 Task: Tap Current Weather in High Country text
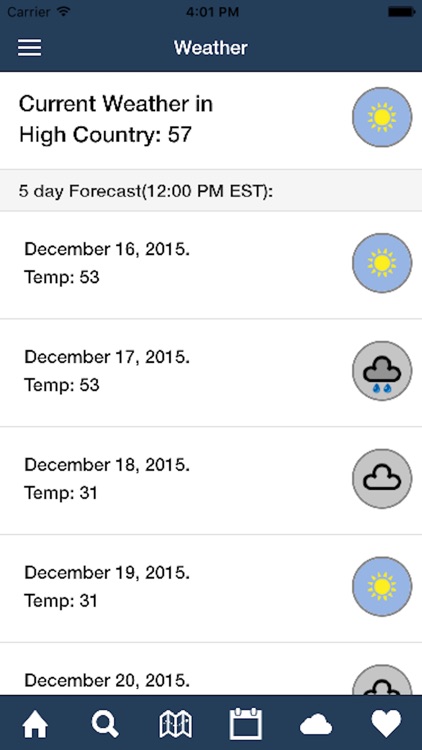[x=116, y=119]
